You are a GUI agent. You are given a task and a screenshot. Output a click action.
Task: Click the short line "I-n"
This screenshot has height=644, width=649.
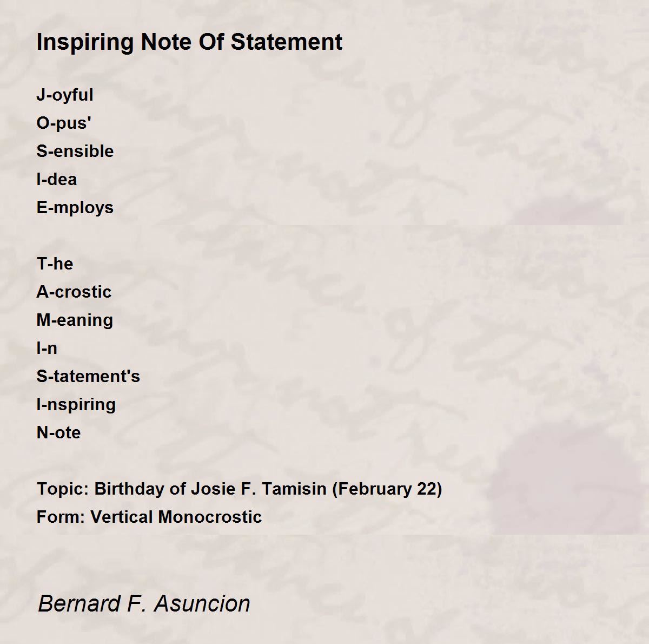point(47,348)
